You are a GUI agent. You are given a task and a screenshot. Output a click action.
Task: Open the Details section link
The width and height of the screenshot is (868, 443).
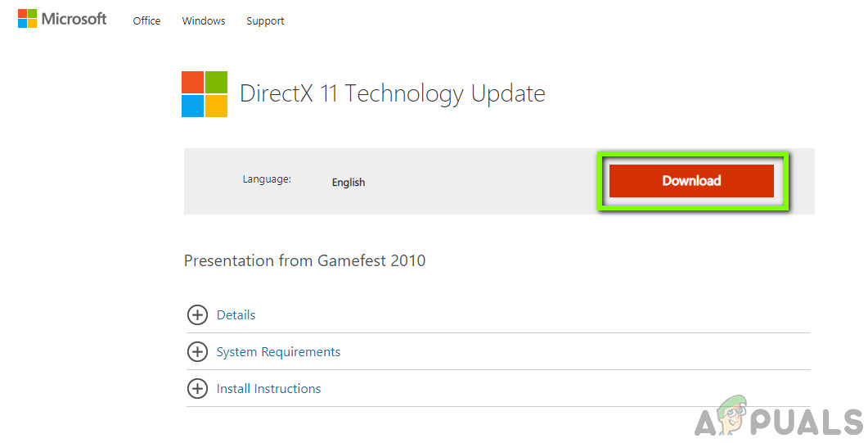pos(236,315)
